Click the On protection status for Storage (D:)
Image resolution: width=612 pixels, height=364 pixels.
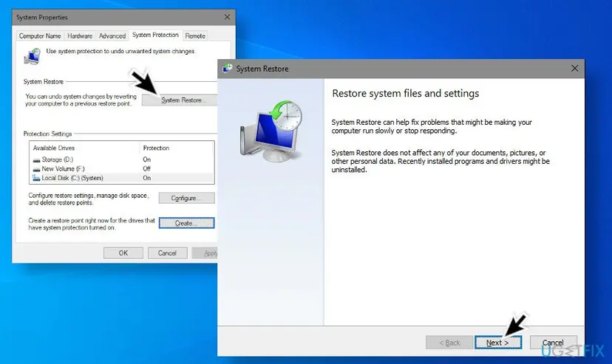[147, 159]
